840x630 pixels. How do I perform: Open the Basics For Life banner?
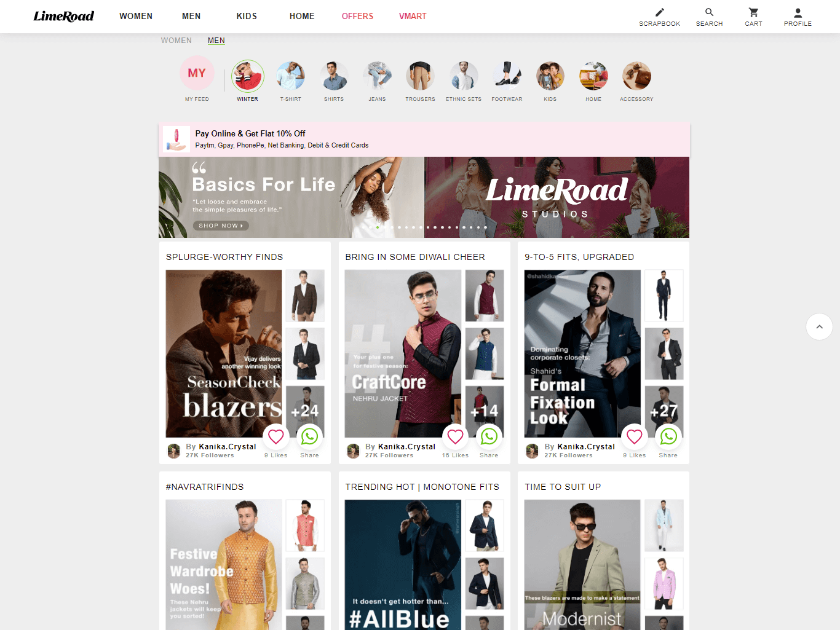[x=291, y=197]
